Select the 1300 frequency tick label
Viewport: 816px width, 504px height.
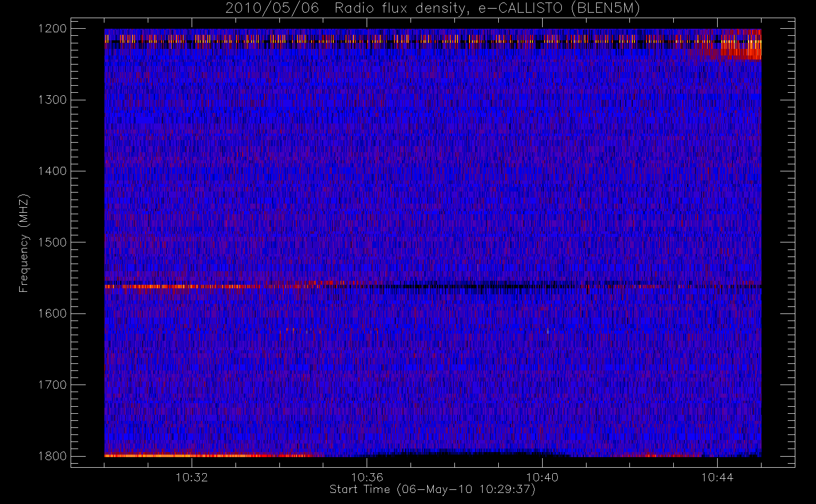coord(53,100)
